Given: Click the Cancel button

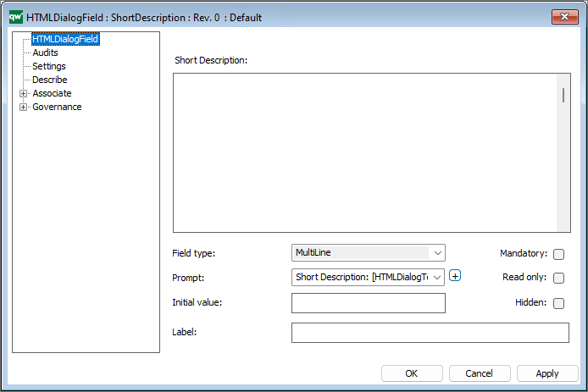Looking at the screenshot, I should (x=479, y=373).
